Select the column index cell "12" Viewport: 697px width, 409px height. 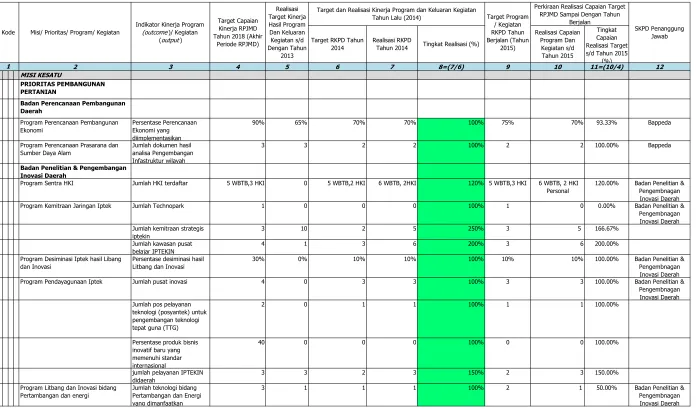pos(660,67)
